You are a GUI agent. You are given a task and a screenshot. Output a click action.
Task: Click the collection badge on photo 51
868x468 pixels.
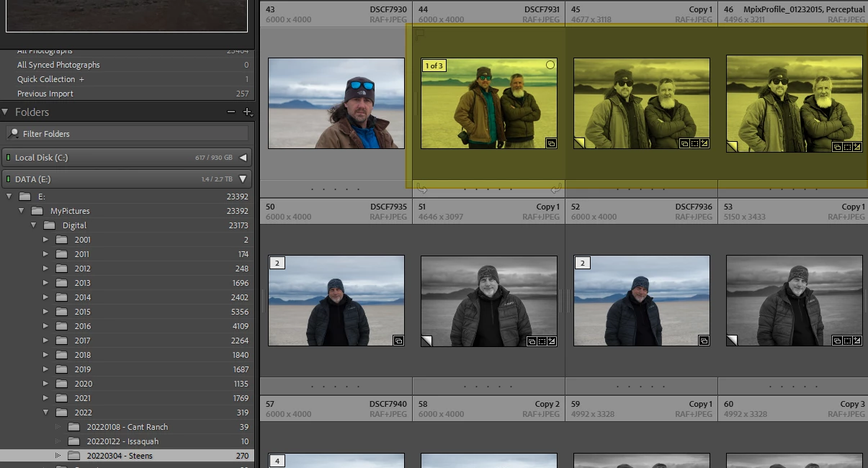click(x=532, y=341)
